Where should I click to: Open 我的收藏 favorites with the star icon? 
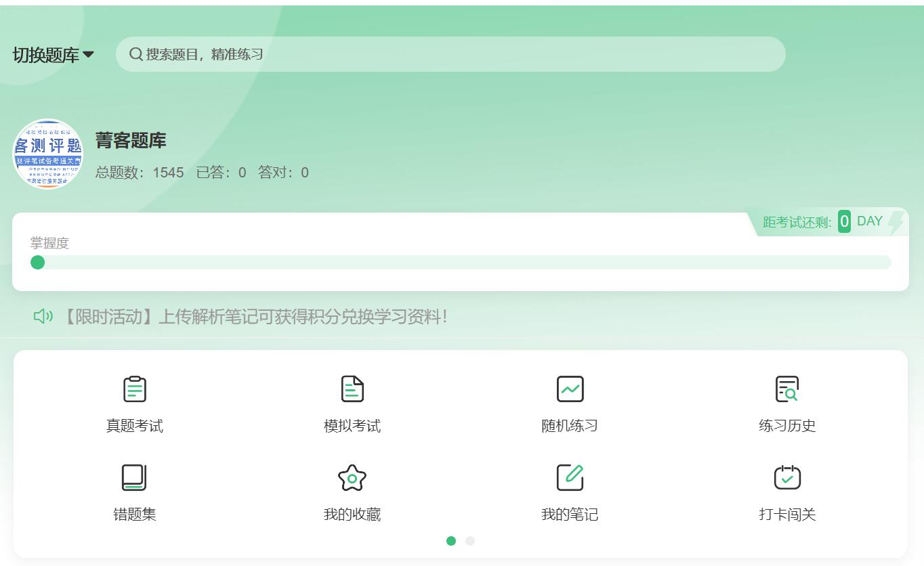(352, 477)
